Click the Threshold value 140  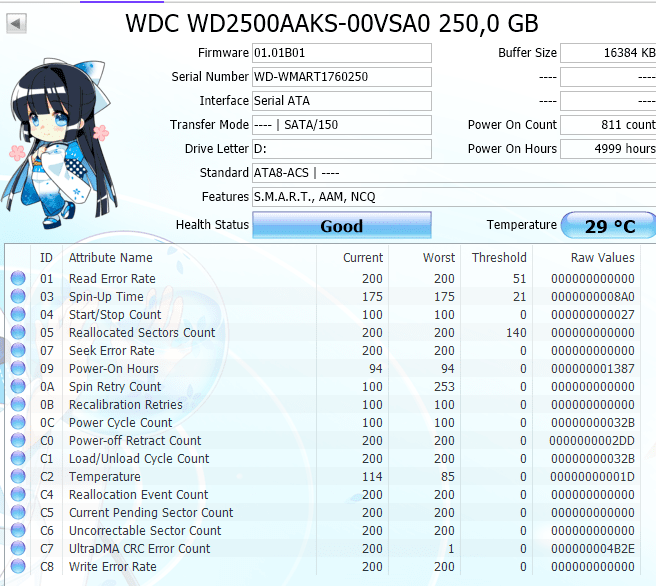[516, 333]
